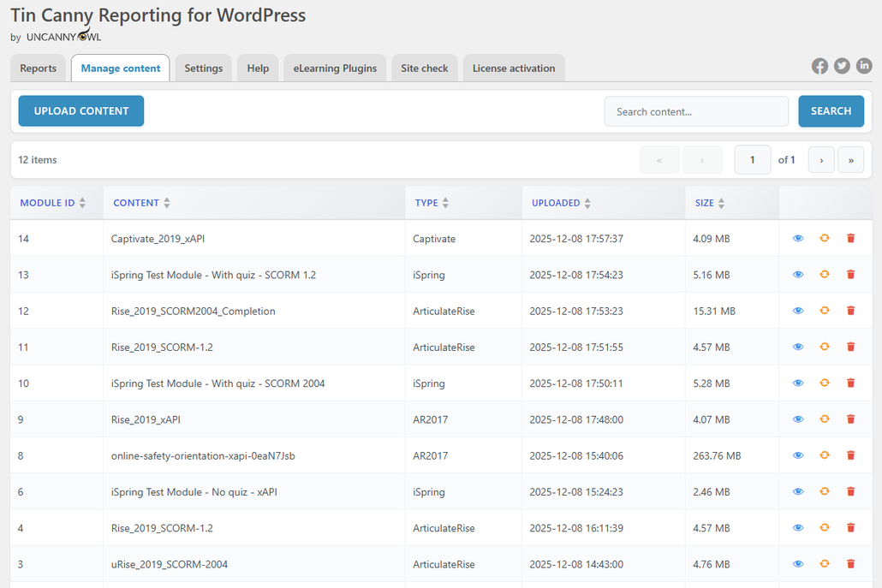The image size is (882, 588).
Task: Click the 'Captivate' type cell
Action: (434, 239)
